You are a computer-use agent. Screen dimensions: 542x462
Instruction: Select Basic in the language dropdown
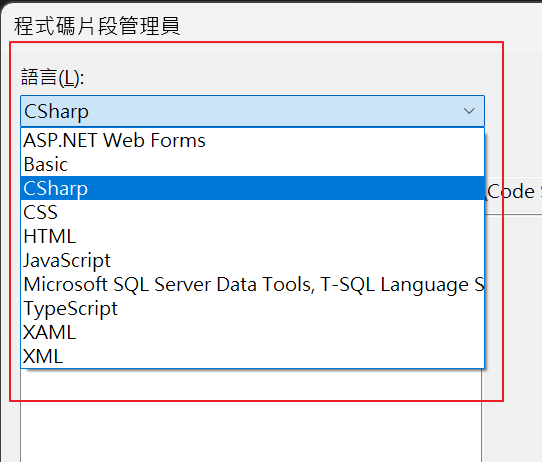pyautogui.click(x=252, y=164)
